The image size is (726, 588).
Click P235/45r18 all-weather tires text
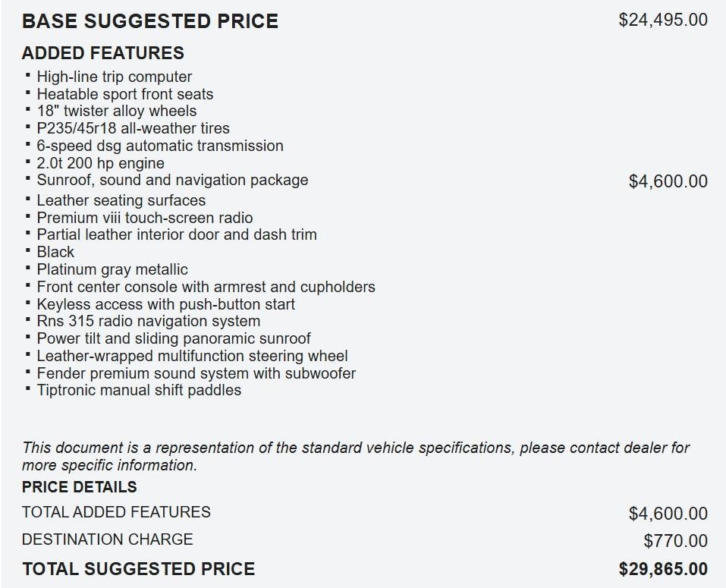click(133, 128)
